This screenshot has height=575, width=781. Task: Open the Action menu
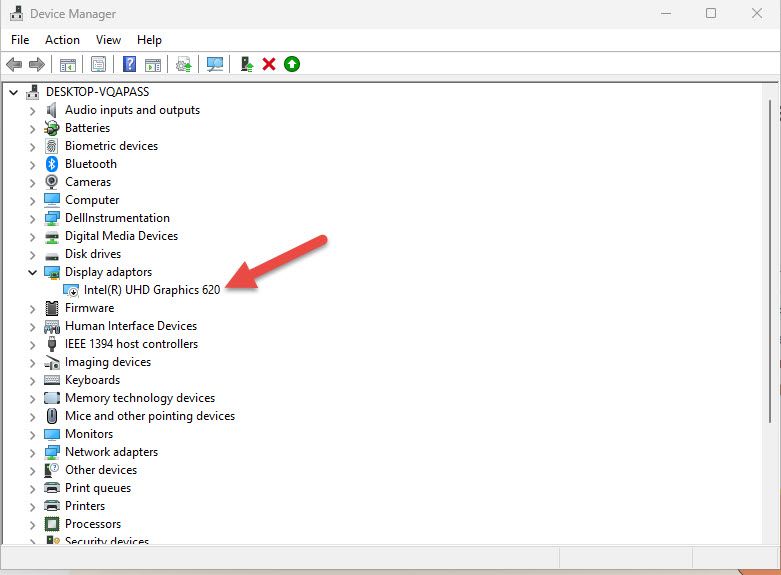pyautogui.click(x=62, y=40)
